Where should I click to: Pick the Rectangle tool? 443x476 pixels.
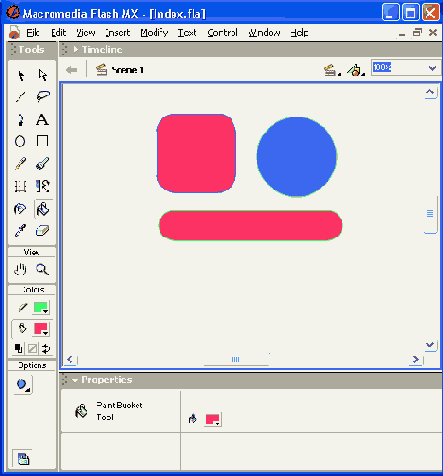42,141
